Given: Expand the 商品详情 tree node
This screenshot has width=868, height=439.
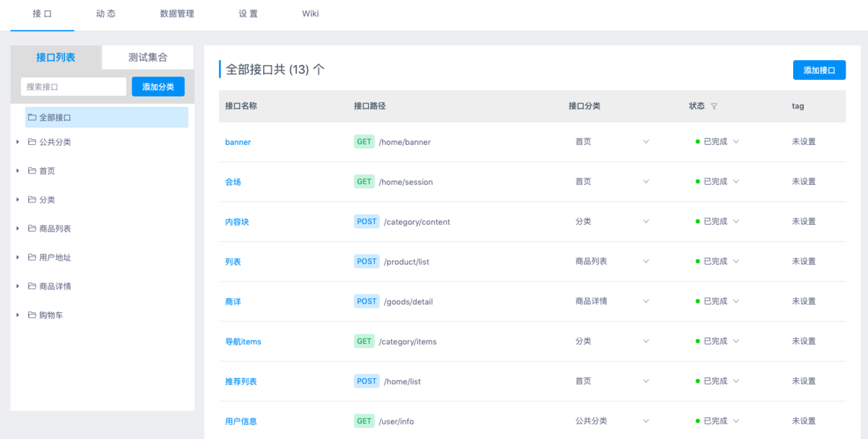Looking at the screenshot, I should click(17, 286).
